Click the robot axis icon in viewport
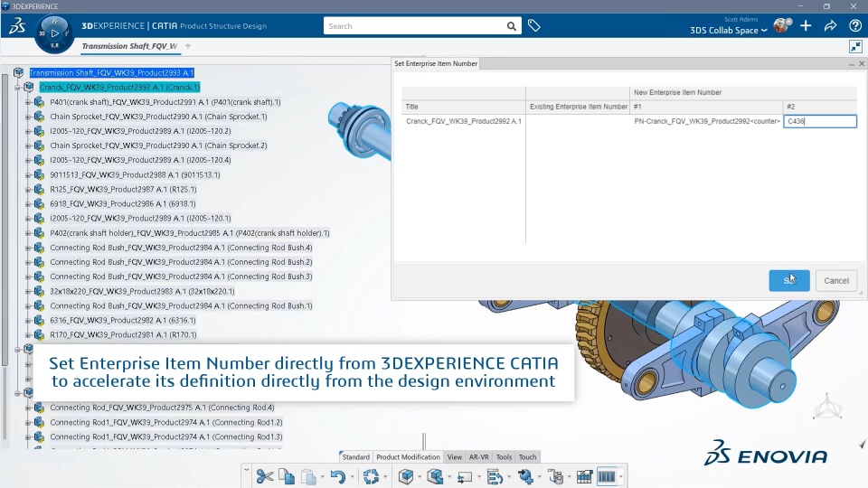 tap(827, 408)
